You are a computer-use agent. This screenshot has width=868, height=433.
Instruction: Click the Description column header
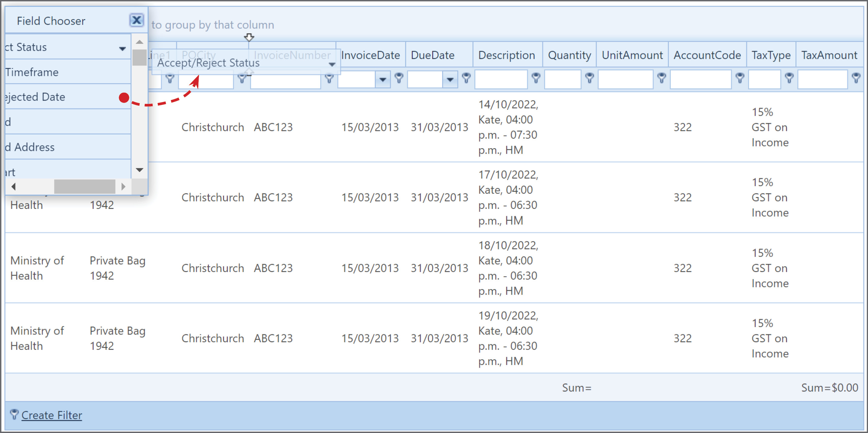[507, 55]
